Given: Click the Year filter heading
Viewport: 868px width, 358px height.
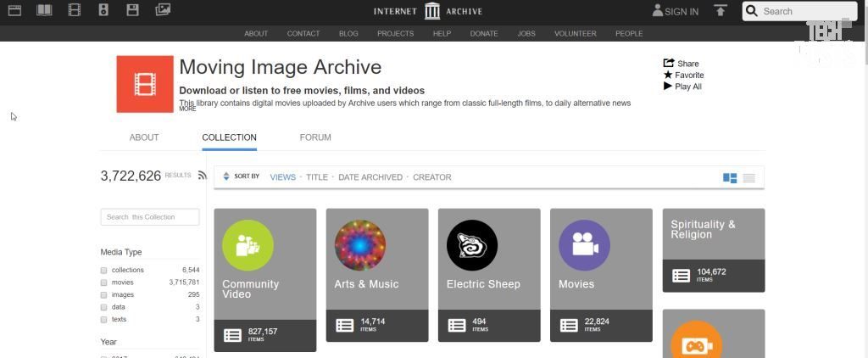Looking at the screenshot, I should click(108, 342).
